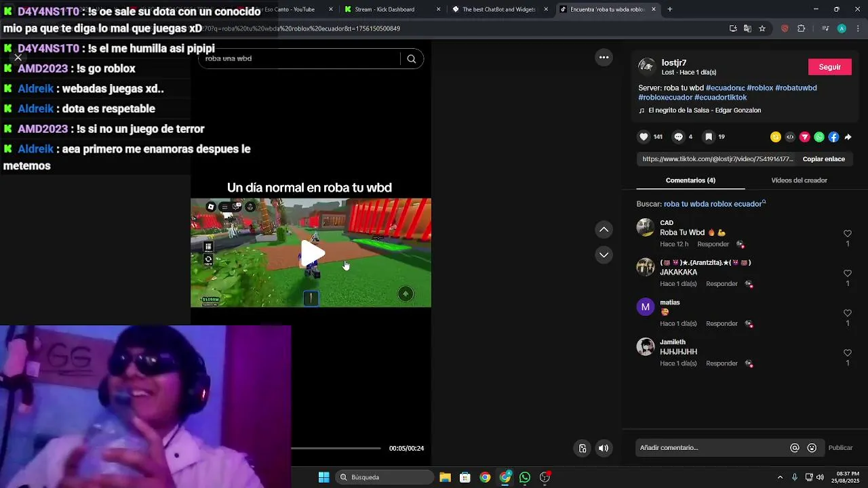Open CAD commenter avatar
Image resolution: width=868 pixels, height=488 pixels.
[646, 227]
